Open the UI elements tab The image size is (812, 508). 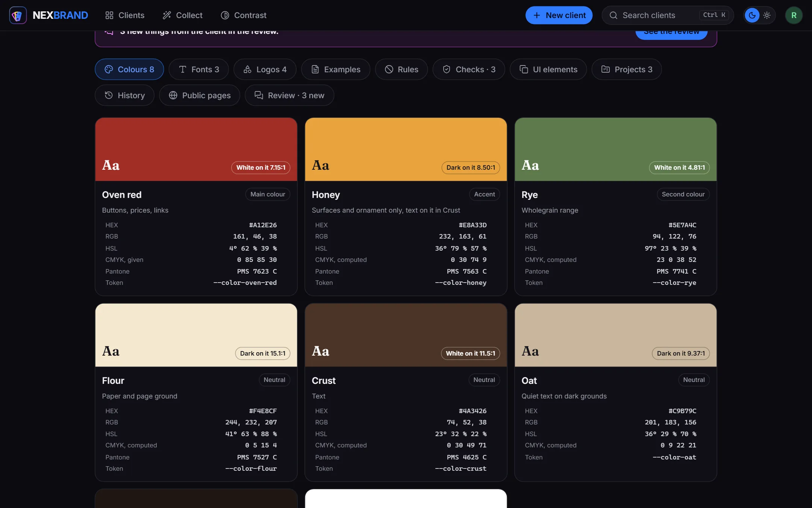[x=548, y=69]
